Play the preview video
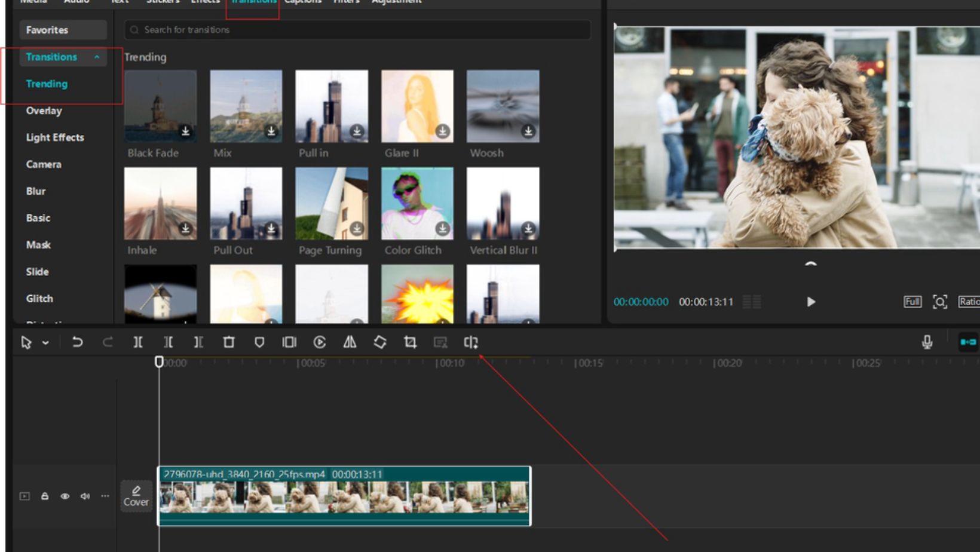The image size is (980, 552). coord(811,302)
